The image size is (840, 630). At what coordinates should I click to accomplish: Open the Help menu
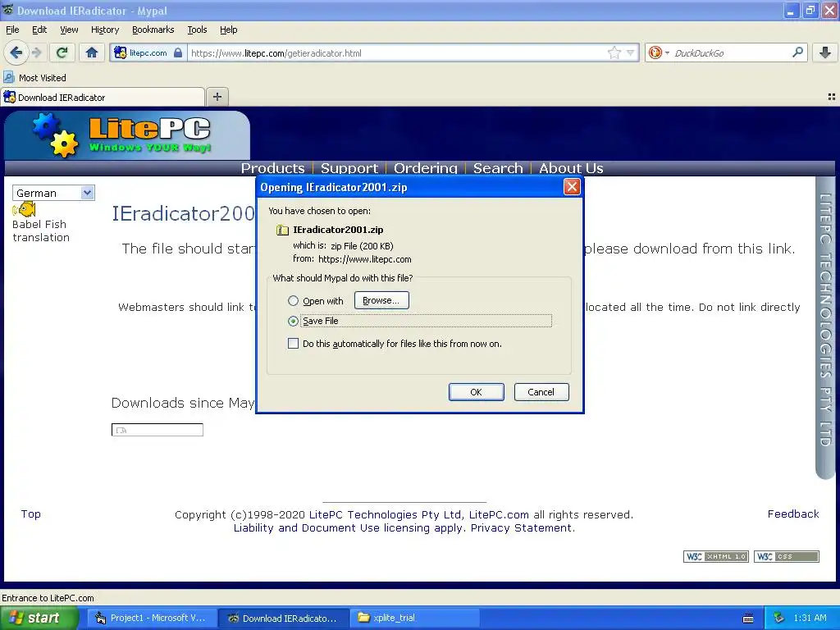click(x=228, y=30)
